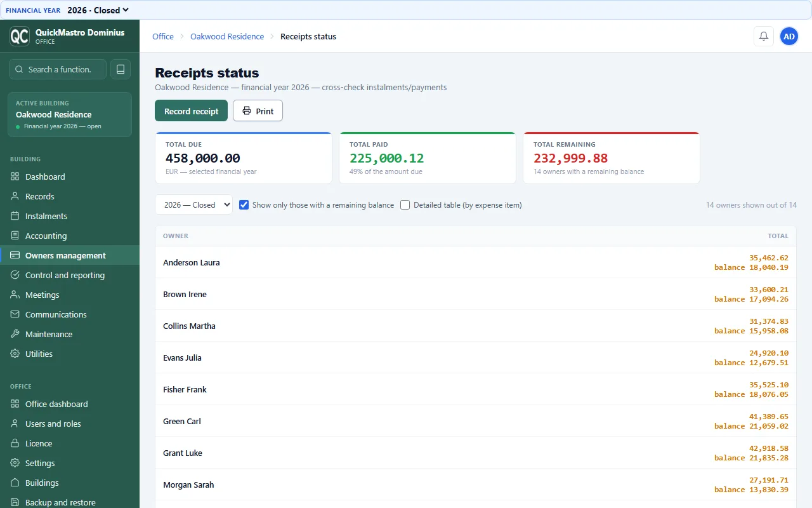Click the Total Paid 225,000.12 card

click(x=428, y=158)
